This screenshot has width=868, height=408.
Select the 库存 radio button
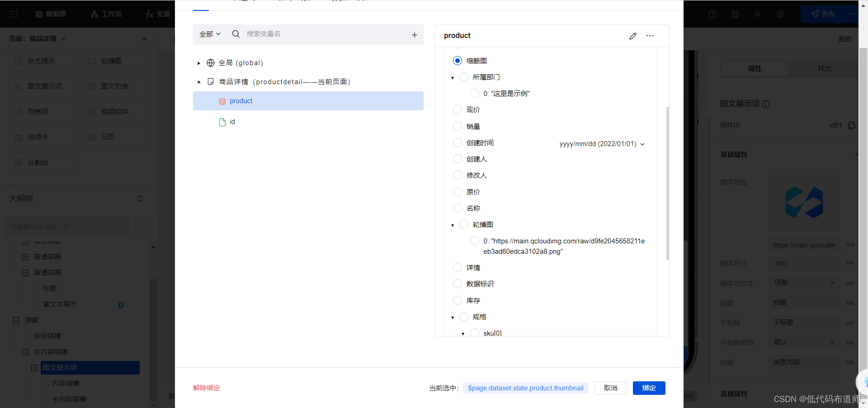point(458,301)
